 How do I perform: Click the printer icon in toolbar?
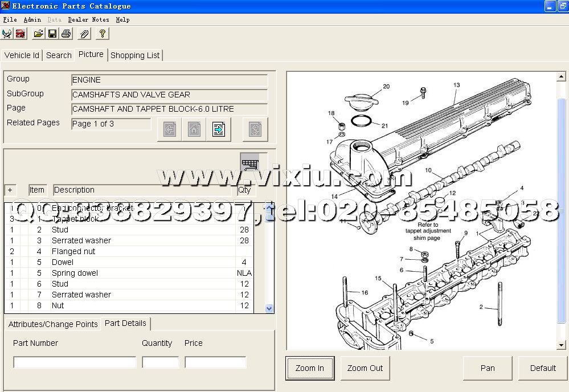[66, 34]
